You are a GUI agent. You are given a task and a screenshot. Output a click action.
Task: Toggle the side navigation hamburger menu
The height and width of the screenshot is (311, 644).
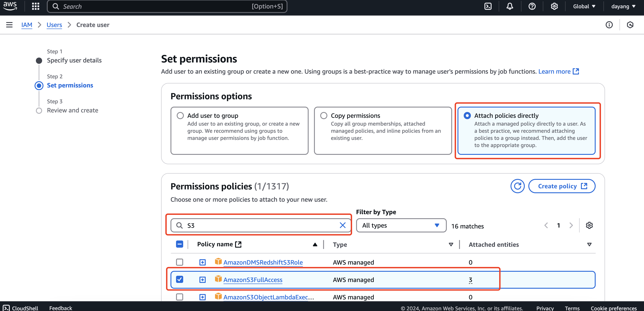point(9,25)
